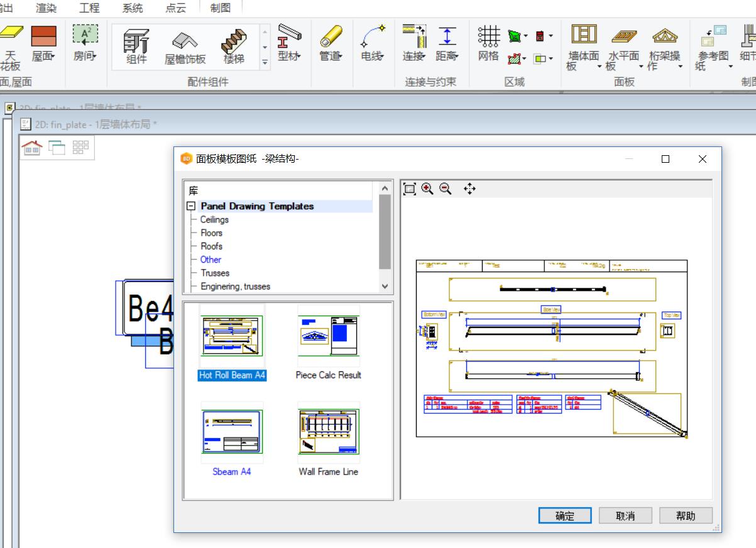Screen dimensions: 756x548
Task: Open the 屋面 dropdown arrow
Action: (x=53, y=57)
